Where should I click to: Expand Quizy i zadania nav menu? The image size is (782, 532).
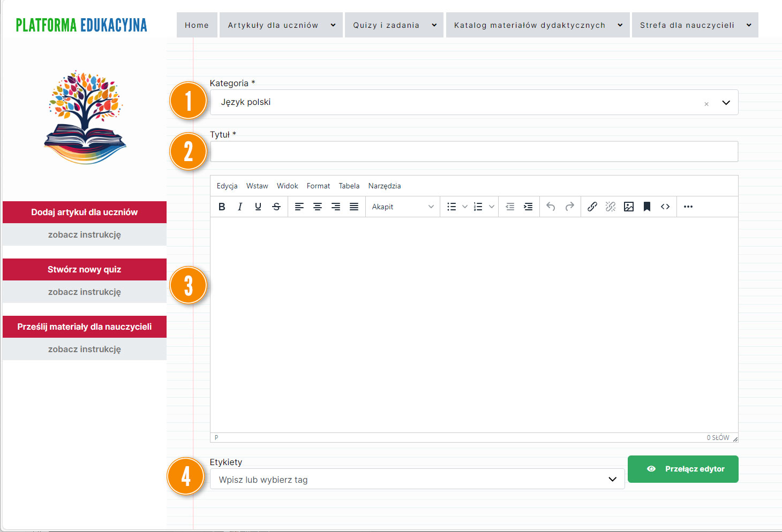[x=394, y=25]
